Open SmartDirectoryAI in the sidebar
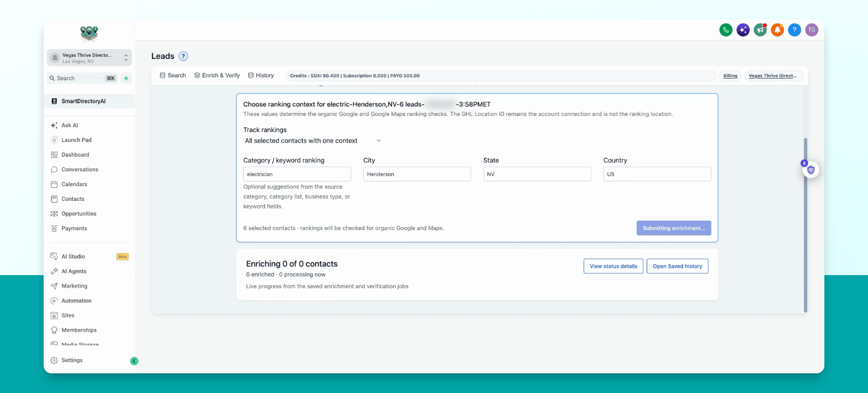 tap(89, 101)
